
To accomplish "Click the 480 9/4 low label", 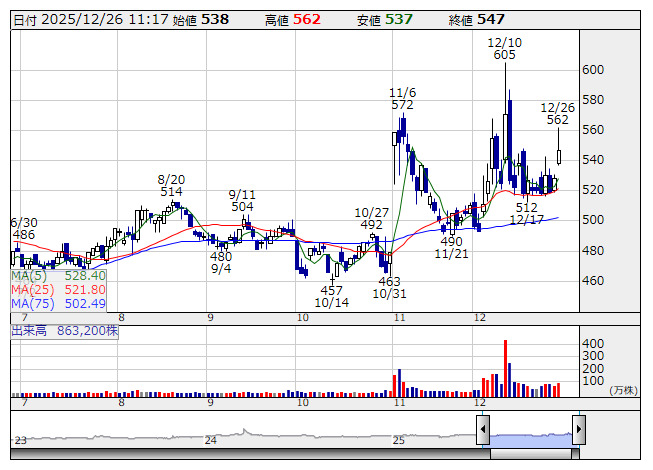I will tap(221, 262).
